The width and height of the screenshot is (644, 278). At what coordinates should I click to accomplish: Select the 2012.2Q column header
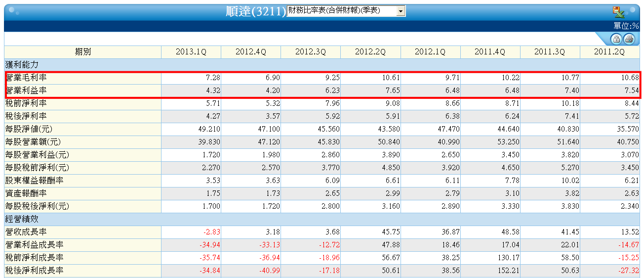click(x=370, y=52)
